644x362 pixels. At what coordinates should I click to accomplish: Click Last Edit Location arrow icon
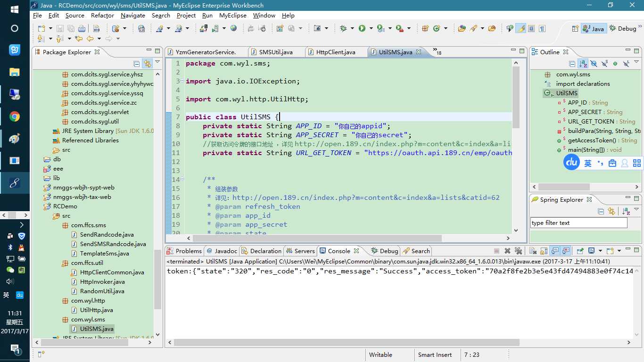[78, 39]
